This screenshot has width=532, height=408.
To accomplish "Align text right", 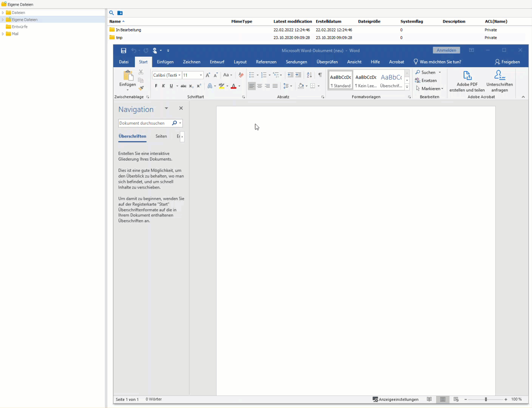I will (x=268, y=86).
